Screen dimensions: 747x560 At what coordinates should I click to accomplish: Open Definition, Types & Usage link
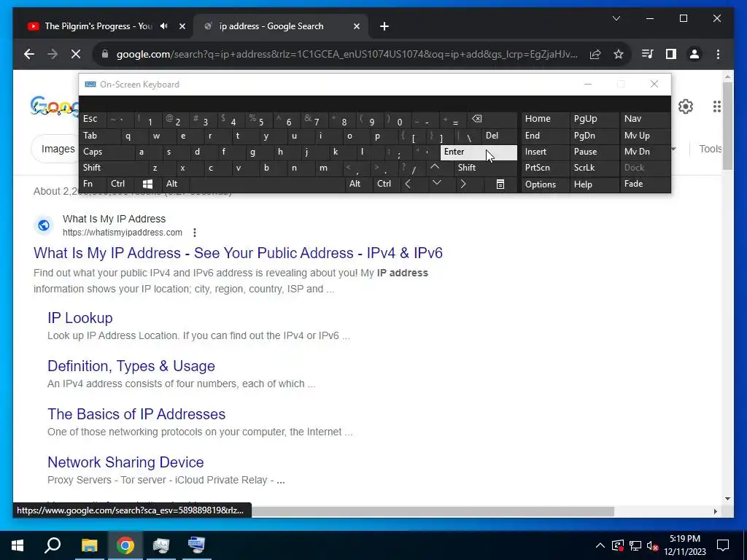[x=131, y=366]
